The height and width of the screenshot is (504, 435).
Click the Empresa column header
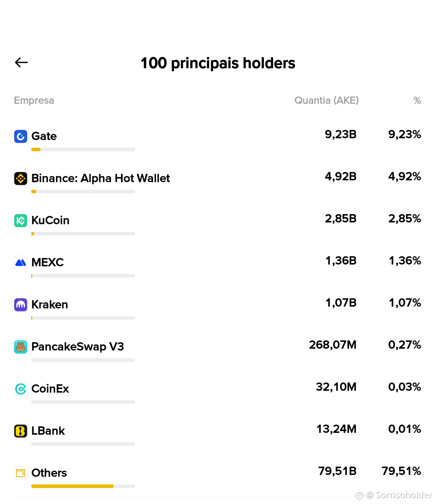tap(34, 101)
